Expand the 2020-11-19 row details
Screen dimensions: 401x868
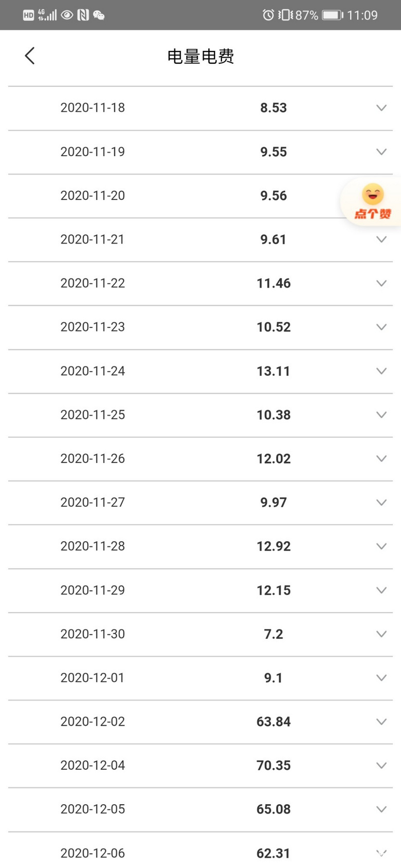(381, 152)
